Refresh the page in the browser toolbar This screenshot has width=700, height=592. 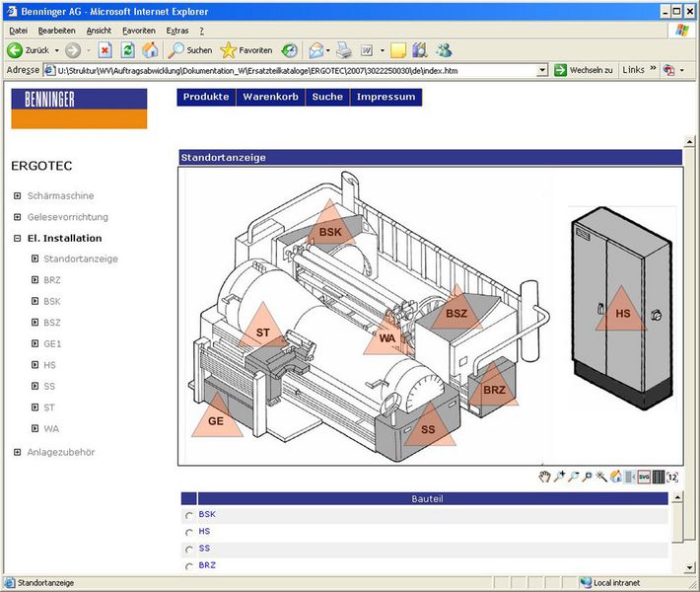[x=127, y=50]
